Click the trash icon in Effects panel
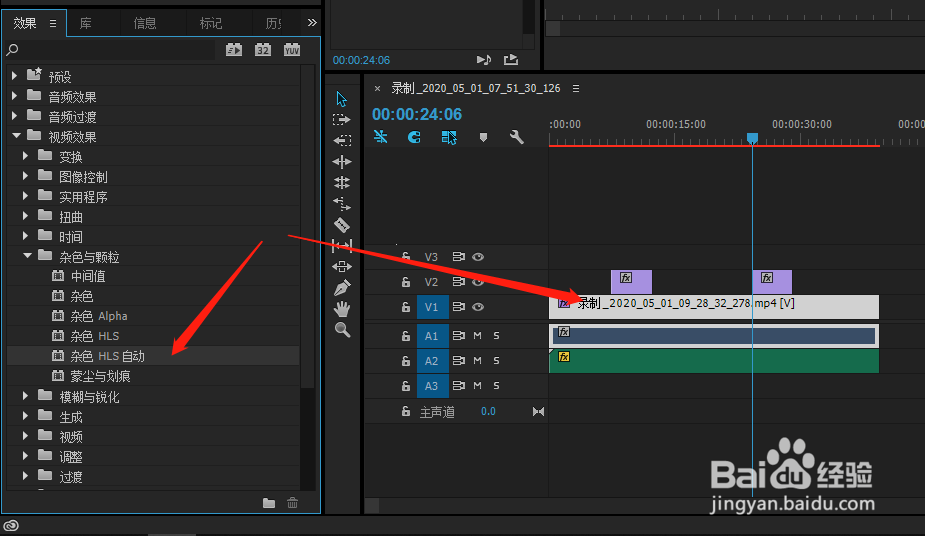 (293, 503)
